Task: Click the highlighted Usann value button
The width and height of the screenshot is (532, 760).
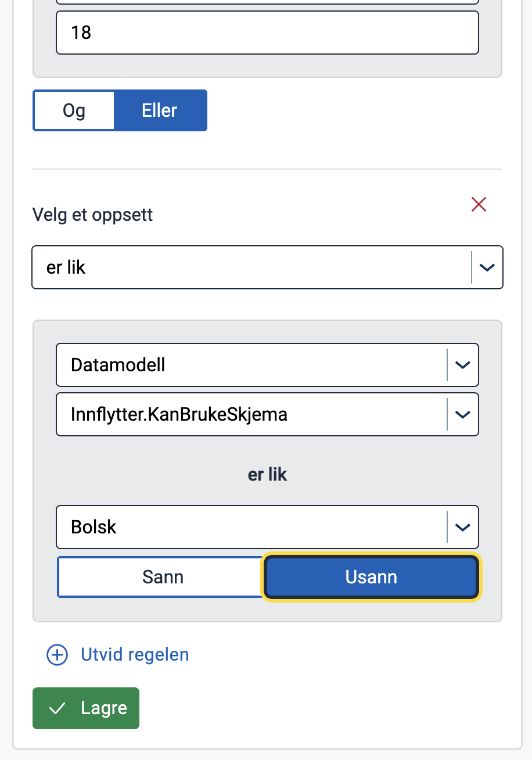Action: [x=371, y=577]
